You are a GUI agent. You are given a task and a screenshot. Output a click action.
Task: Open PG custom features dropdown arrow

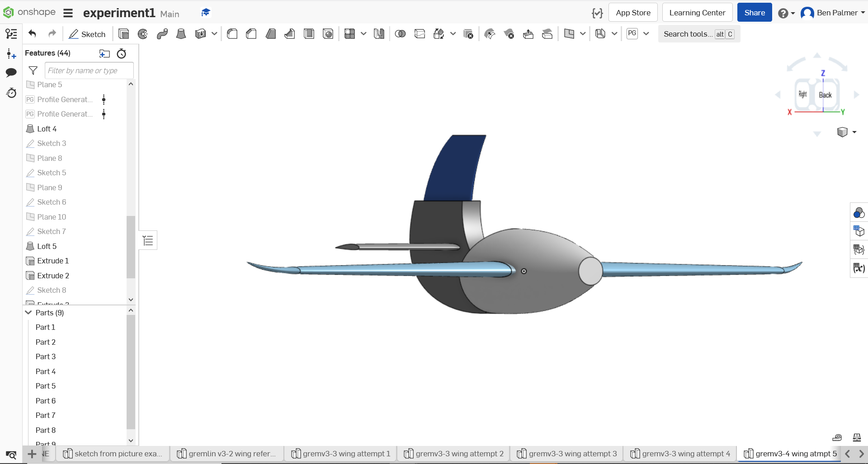(646, 34)
